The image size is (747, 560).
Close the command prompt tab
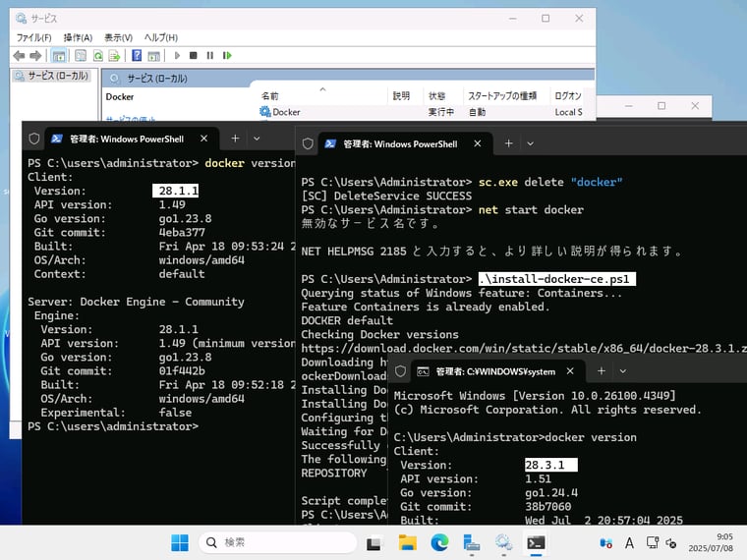coord(570,371)
